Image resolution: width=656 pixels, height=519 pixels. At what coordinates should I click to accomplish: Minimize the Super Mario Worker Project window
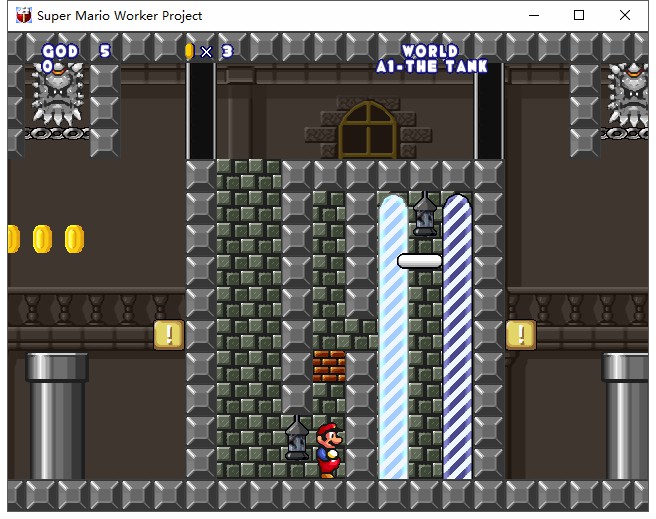click(x=533, y=15)
